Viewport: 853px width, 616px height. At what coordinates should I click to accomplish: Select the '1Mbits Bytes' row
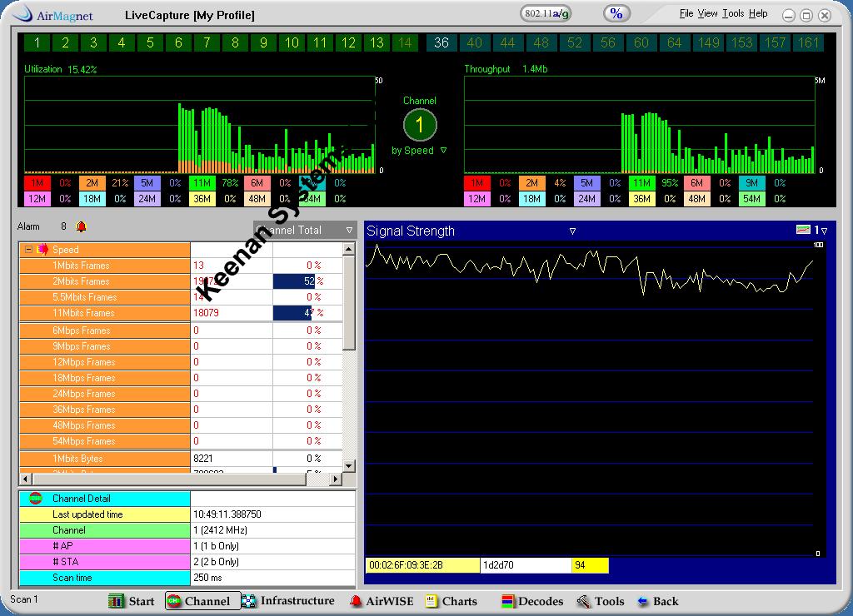pos(181,459)
